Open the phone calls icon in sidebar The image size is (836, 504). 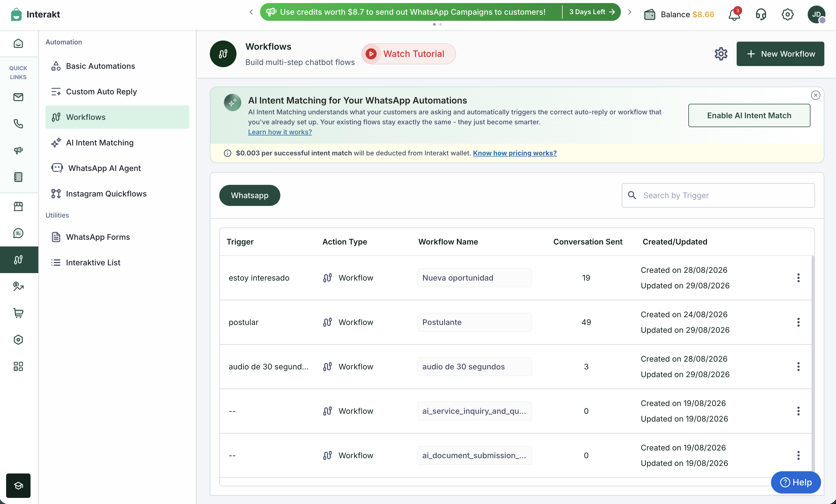click(18, 124)
